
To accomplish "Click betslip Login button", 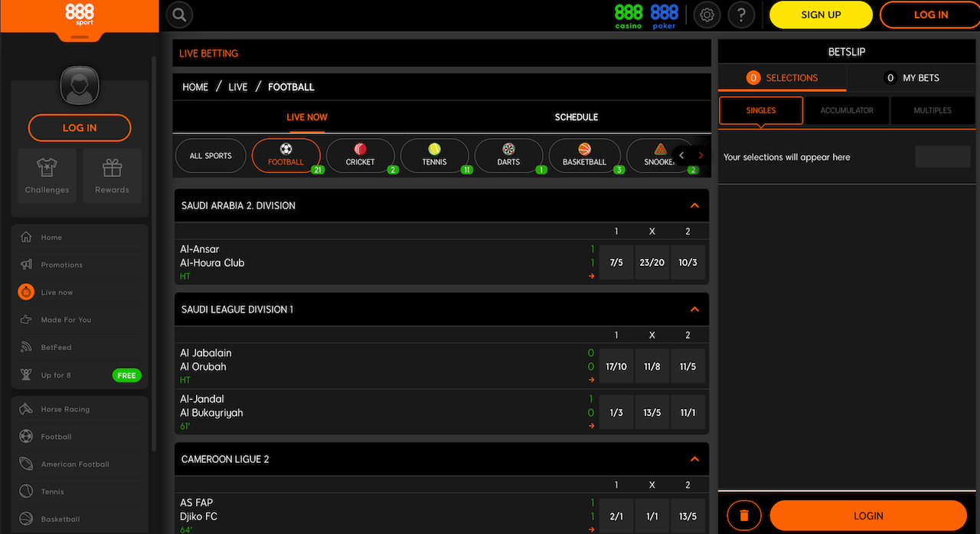I will 868,516.
